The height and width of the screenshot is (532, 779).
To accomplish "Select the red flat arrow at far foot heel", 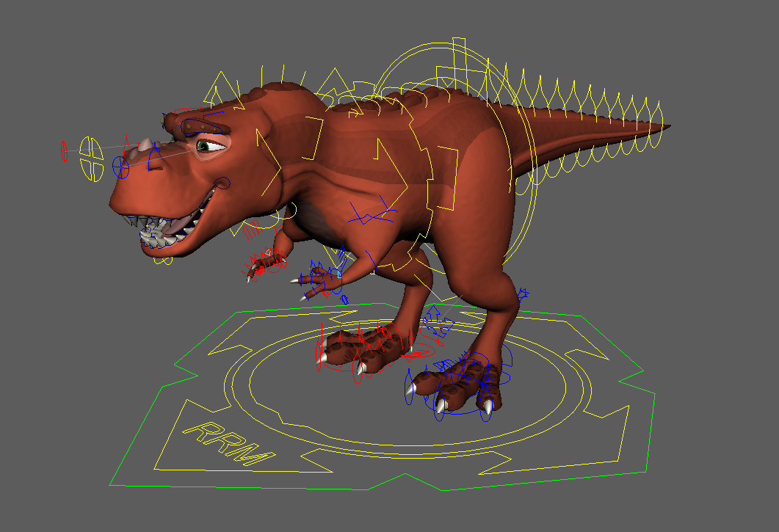I will click(x=420, y=352).
